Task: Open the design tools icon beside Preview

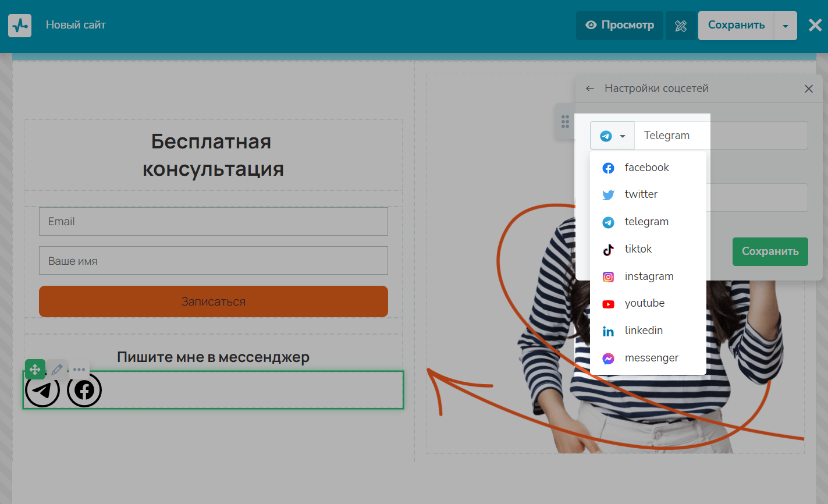Action: [x=681, y=26]
